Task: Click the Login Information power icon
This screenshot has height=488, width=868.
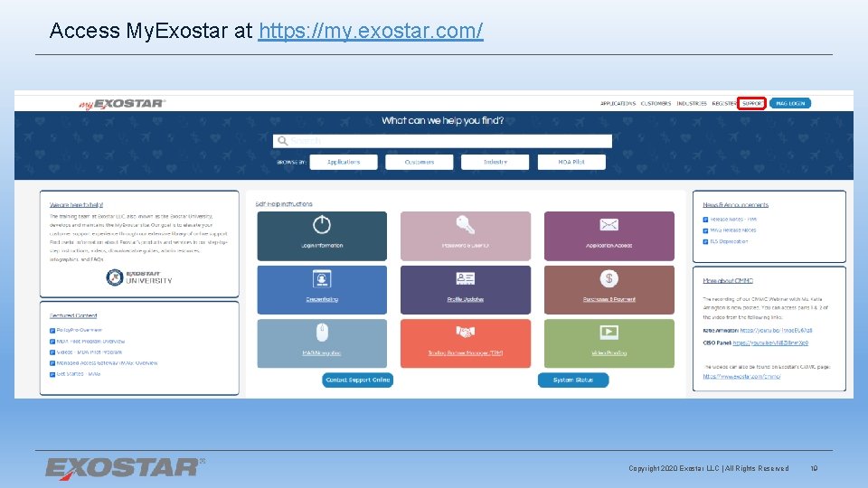Action: (322, 225)
